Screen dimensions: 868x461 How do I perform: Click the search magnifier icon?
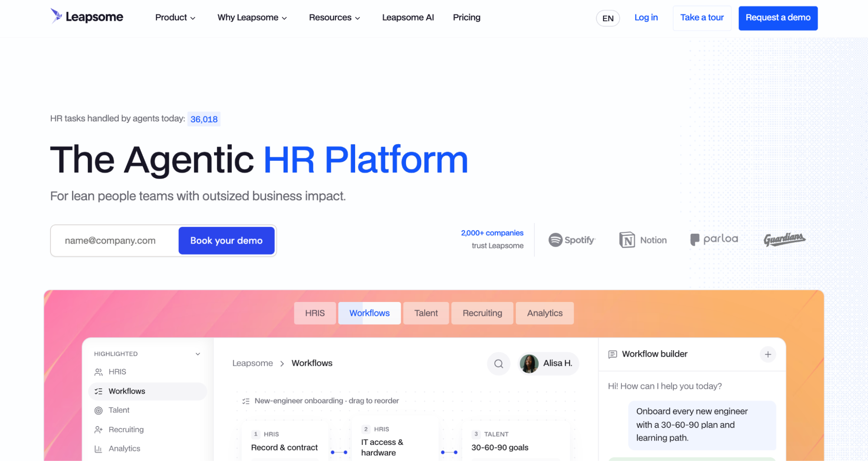498,364
